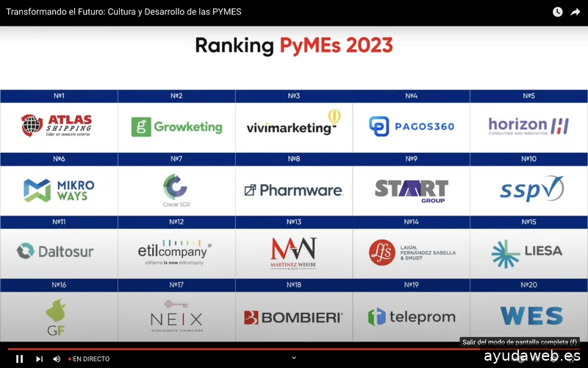Jump to live with EN DIRECTO
This screenshot has height=368, width=588.
pos(89,359)
